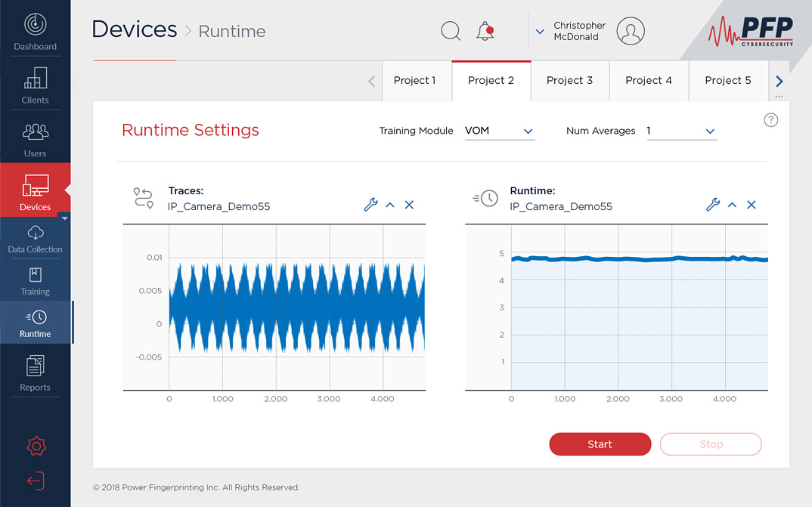Viewport: 812px width, 507px height.
Task: Open settings gear in sidebar
Action: [36, 446]
